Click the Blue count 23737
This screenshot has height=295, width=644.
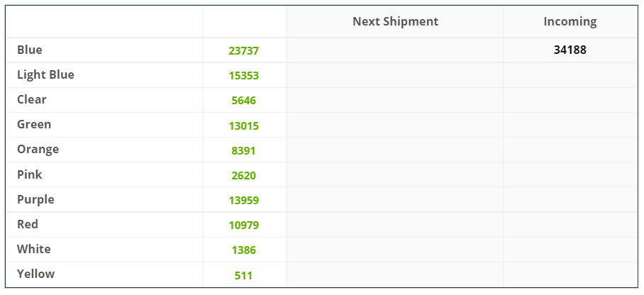(x=243, y=50)
